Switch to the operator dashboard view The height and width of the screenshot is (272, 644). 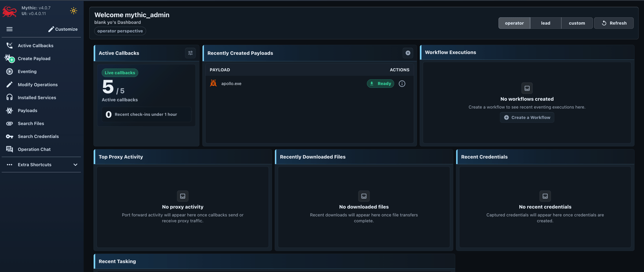[514, 23]
